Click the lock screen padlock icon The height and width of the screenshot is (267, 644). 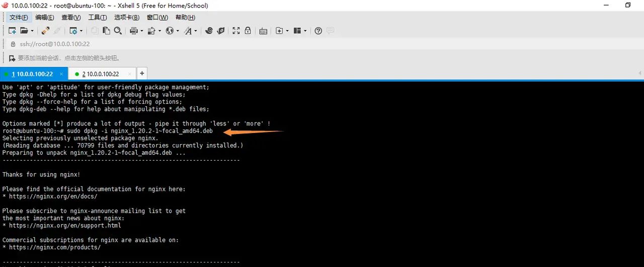click(x=248, y=31)
